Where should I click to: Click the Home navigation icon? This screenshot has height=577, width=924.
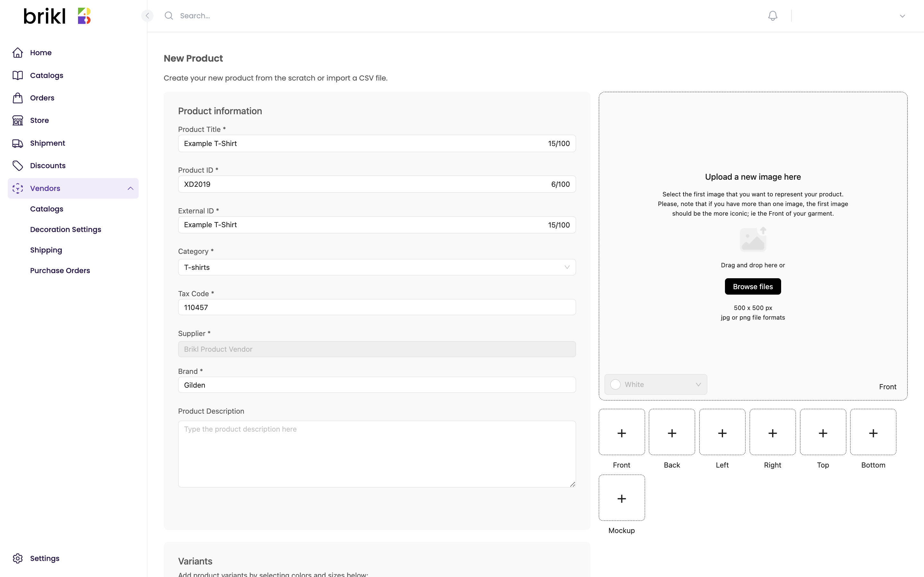(x=18, y=53)
